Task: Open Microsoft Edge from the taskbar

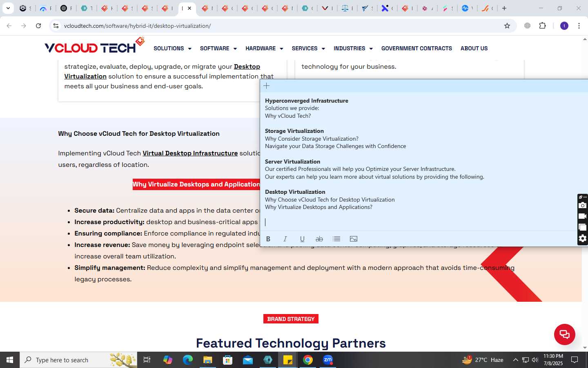Action: 187,360
